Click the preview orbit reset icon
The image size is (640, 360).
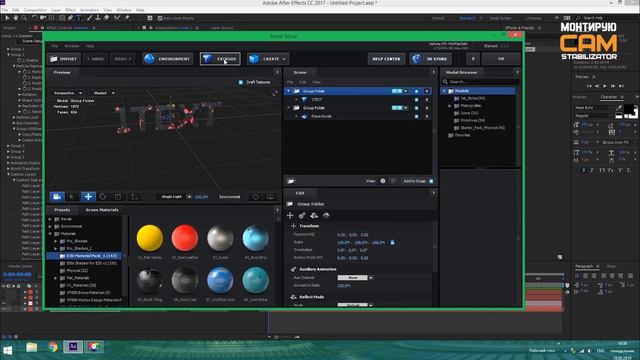275,93
